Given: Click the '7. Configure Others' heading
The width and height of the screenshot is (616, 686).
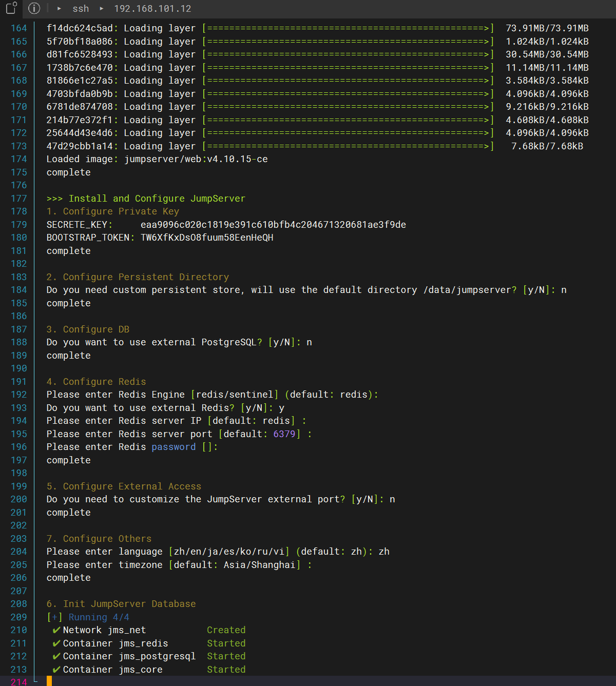Looking at the screenshot, I should pyautogui.click(x=99, y=539).
